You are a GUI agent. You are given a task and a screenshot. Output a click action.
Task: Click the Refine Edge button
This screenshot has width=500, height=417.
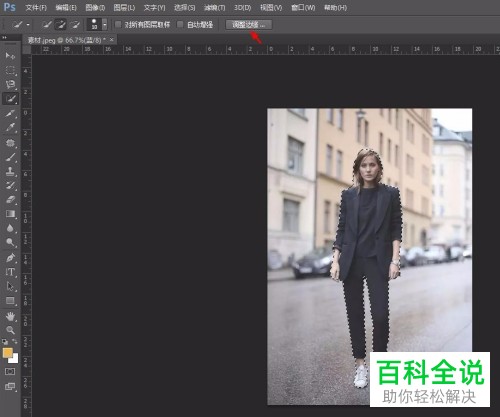249,25
